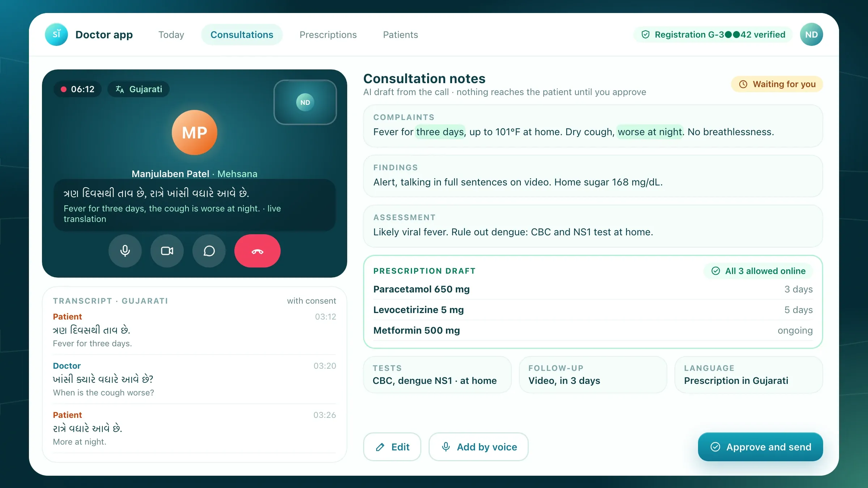Click the Registration verified badge
Image resolution: width=868 pixels, height=488 pixels.
[713, 35]
